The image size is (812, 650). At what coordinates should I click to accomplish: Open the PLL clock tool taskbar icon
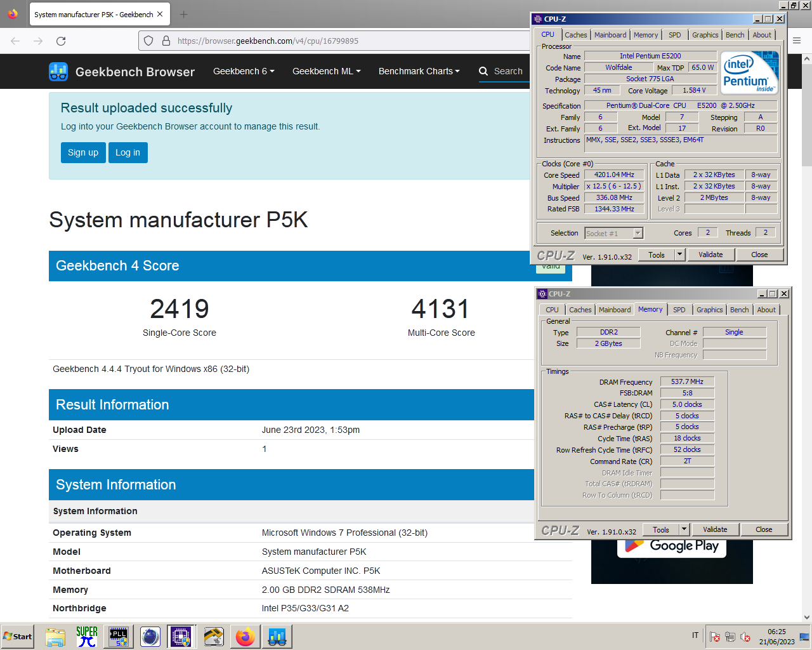point(119,637)
